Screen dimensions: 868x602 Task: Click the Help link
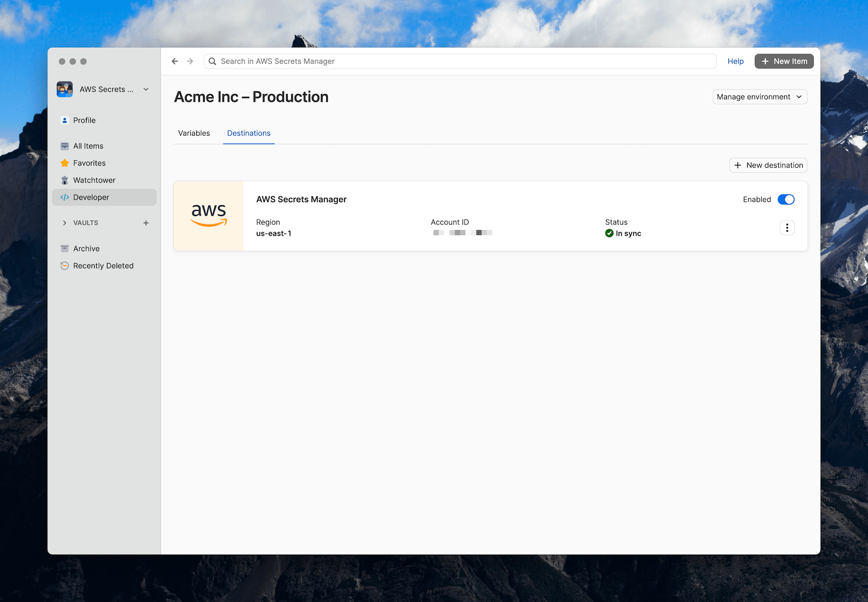[x=735, y=61]
